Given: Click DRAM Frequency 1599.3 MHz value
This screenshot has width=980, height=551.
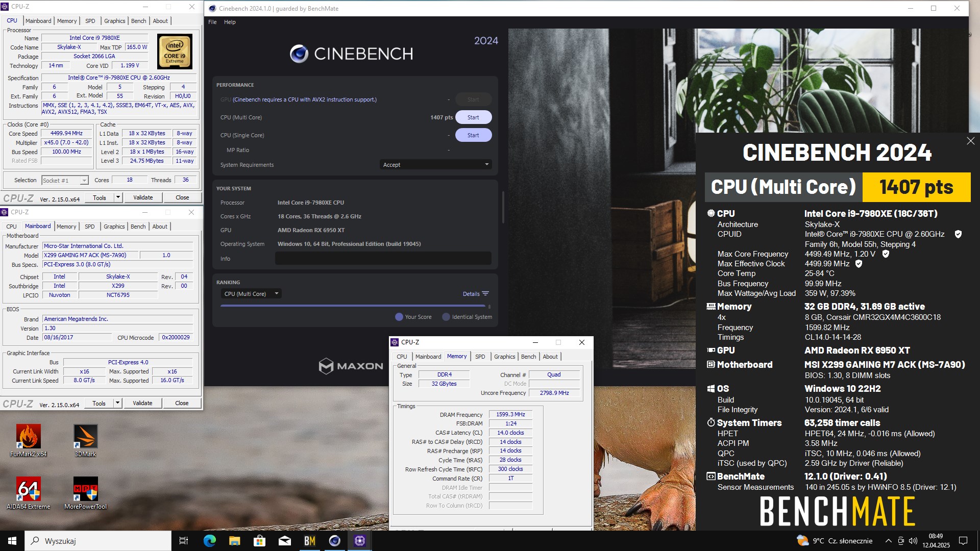Looking at the screenshot, I should click(510, 415).
